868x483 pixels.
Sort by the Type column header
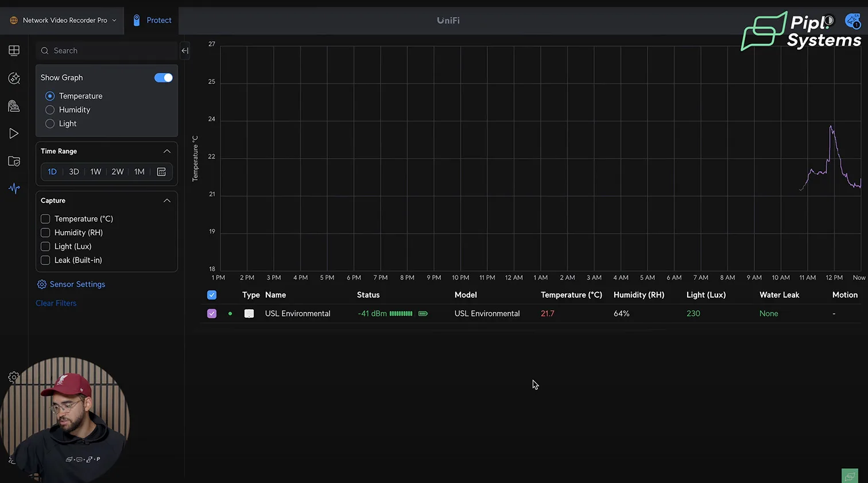pos(251,295)
